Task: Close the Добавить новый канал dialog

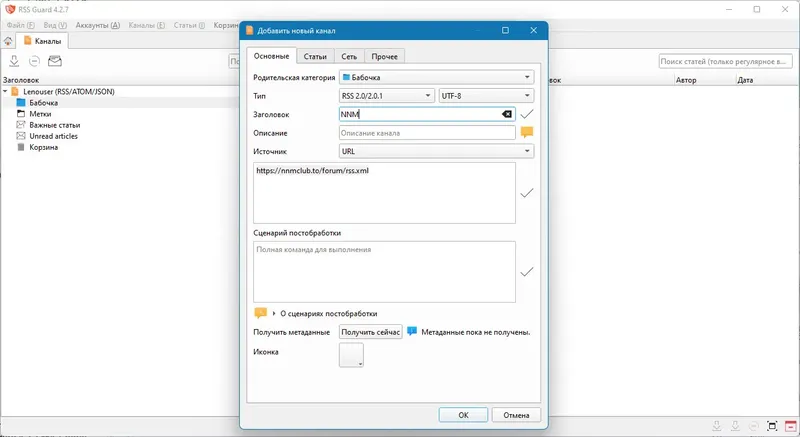Action: point(534,31)
